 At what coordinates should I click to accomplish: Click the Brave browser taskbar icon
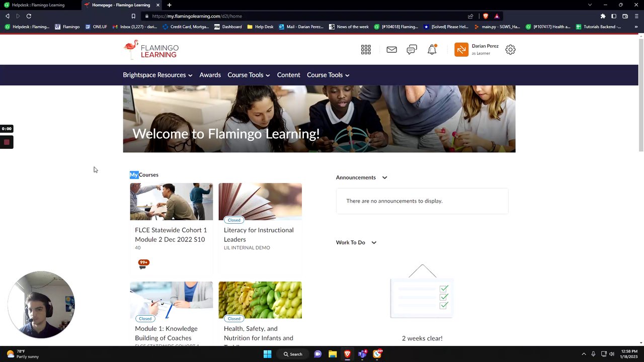pos(347,354)
